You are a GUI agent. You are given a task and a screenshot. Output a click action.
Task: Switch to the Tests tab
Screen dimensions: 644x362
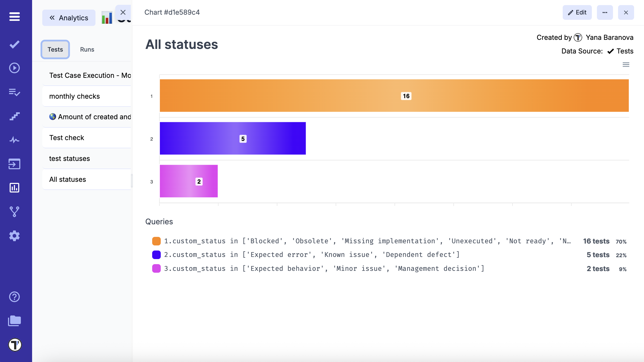tap(55, 49)
